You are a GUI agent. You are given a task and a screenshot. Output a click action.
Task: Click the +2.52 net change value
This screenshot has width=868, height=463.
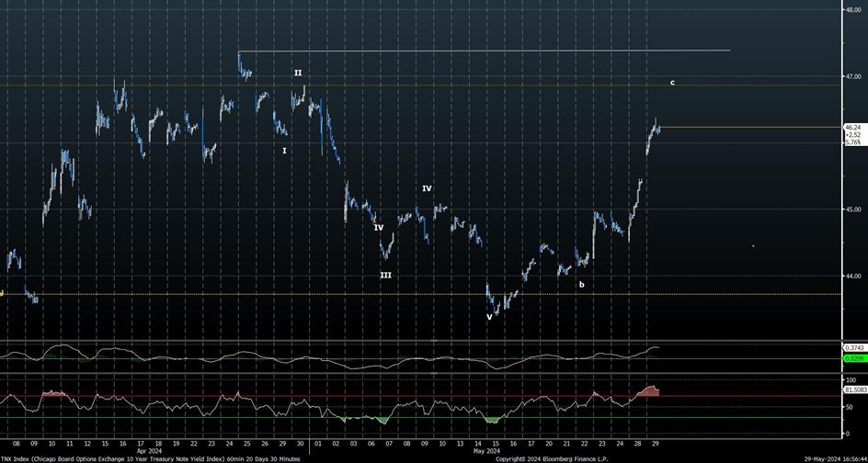(x=852, y=134)
